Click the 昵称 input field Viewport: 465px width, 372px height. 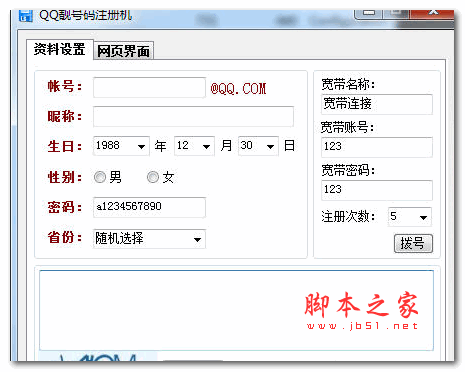(x=193, y=116)
